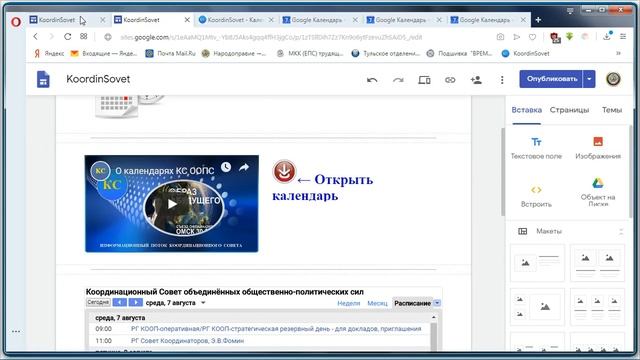Screen dimensions: 640x360
Task: Open a new browser tab with plus
Action: [538, 20]
